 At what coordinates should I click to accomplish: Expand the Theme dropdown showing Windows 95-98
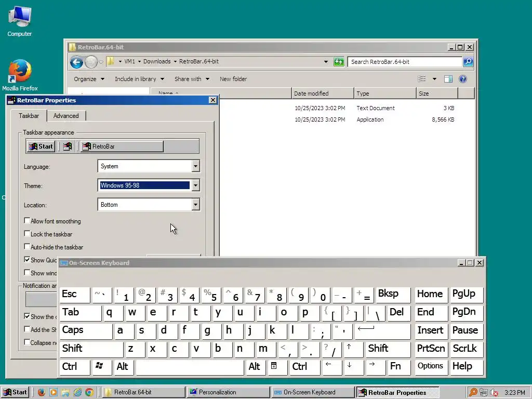pos(195,185)
